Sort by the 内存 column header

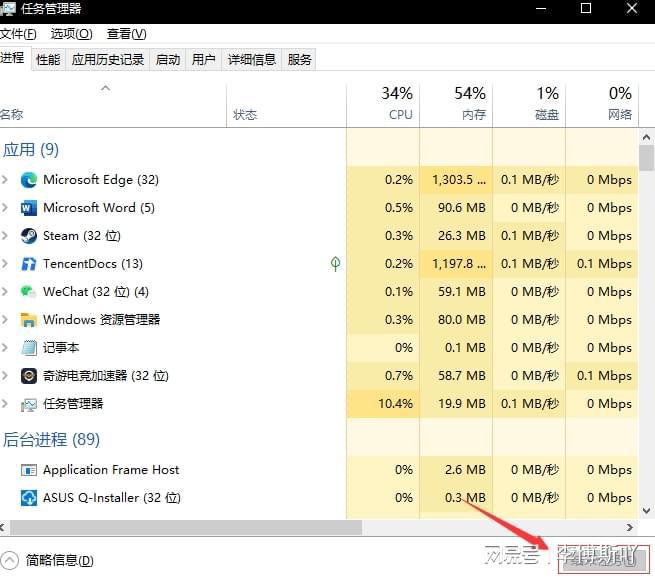pyautogui.click(x=456, y=105)
